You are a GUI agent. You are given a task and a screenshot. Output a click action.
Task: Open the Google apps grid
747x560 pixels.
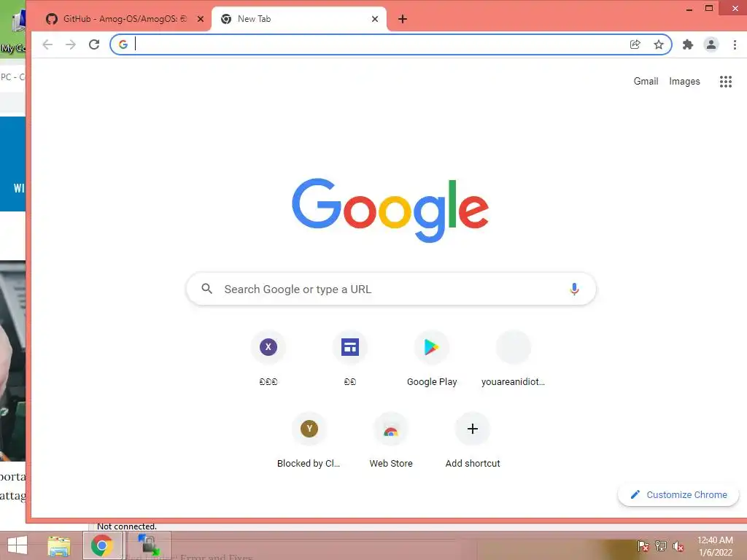click(726, 82)
